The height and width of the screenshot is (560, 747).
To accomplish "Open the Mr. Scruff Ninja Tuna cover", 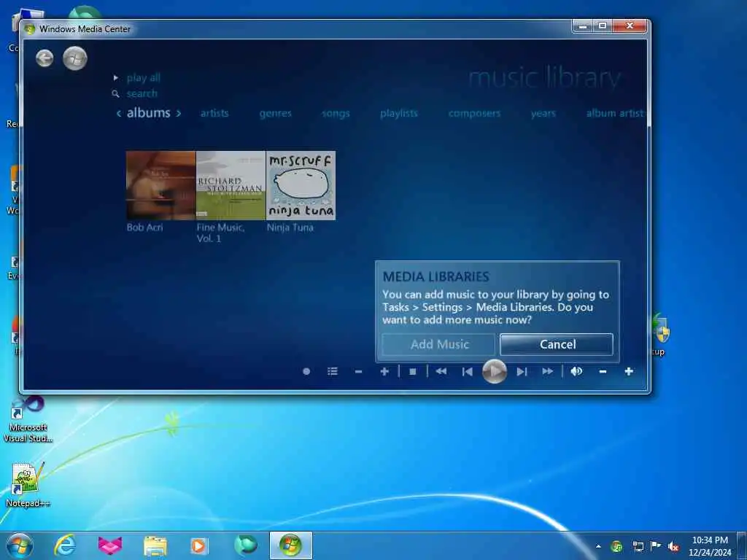I will coord(301,185).
